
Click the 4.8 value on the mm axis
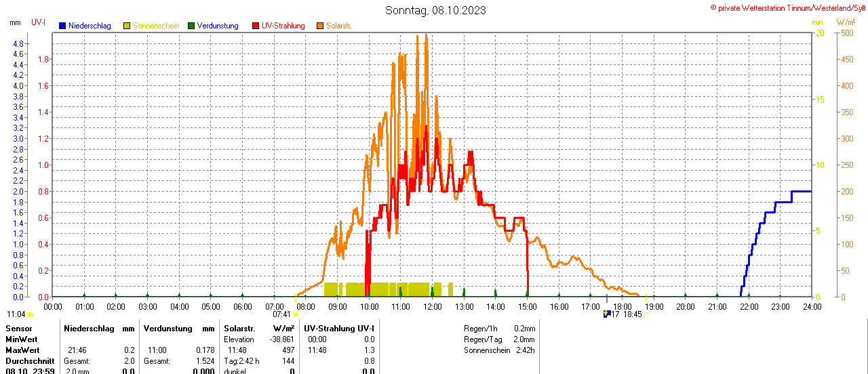click(18, 43)
